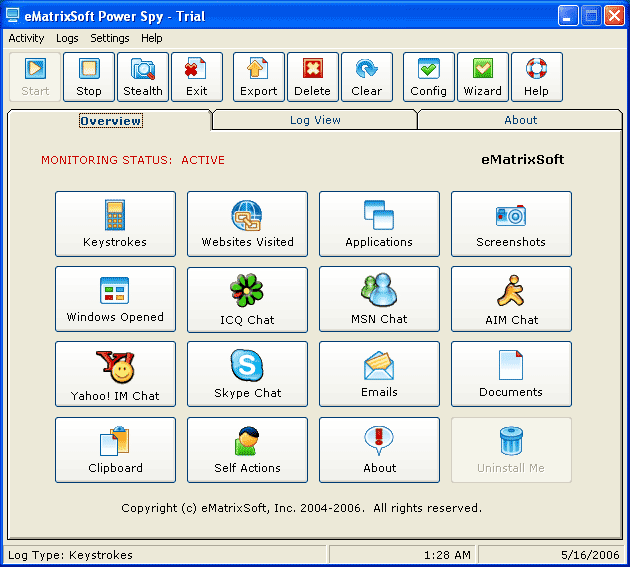The height and width of the screenshot is (567, 630).
Task: Click the copyright notice text
Action: click(301, 508)
